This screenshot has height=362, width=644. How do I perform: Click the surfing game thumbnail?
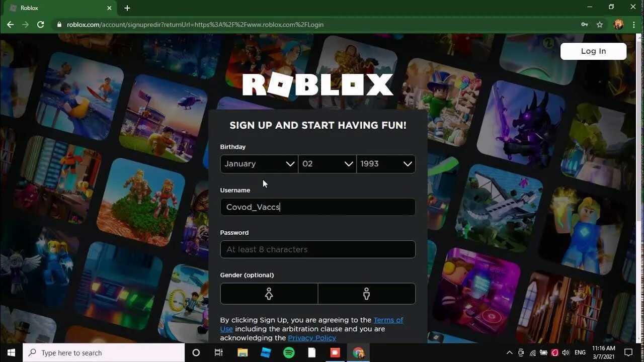point(80,96)
